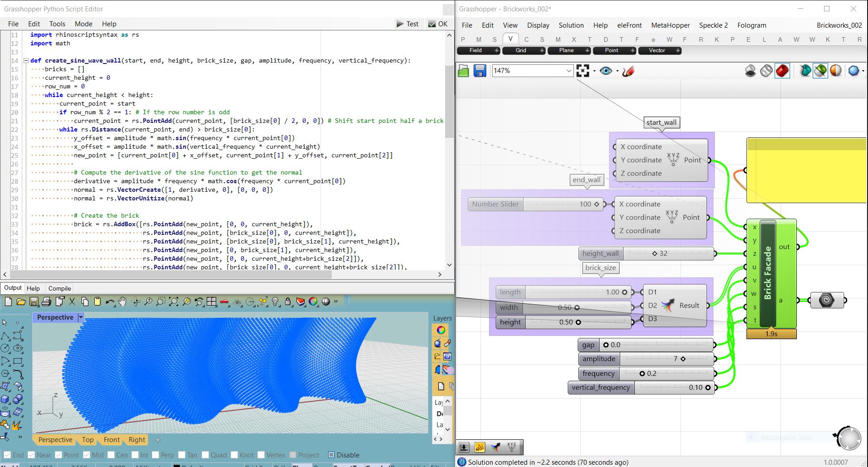Click the amplitude slider set to 7

pos(647,359)
